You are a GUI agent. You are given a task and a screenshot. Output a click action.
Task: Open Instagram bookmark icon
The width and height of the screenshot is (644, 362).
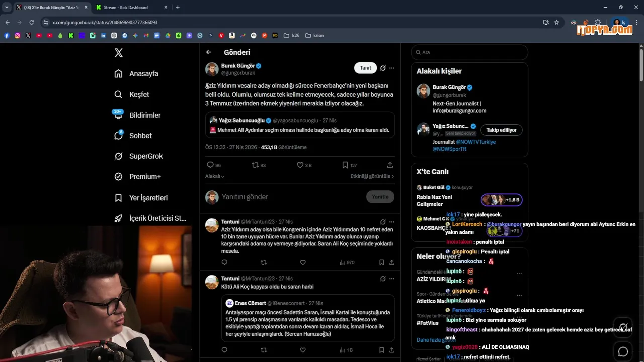tap(17, 35)
